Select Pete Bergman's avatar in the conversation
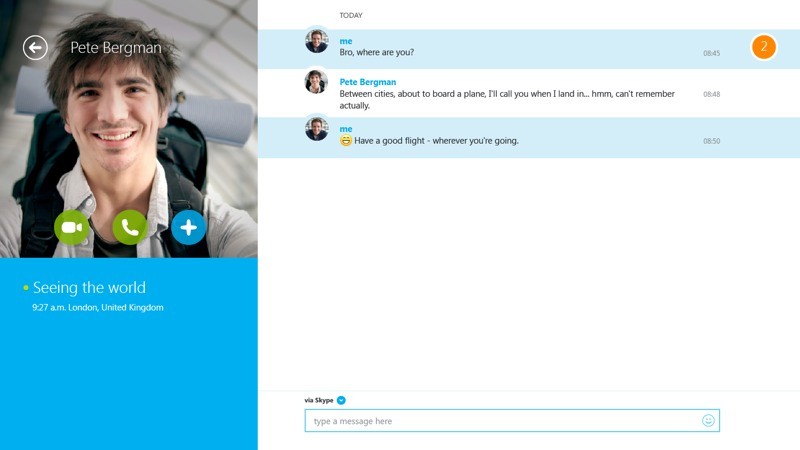 (x=317, y=82)
